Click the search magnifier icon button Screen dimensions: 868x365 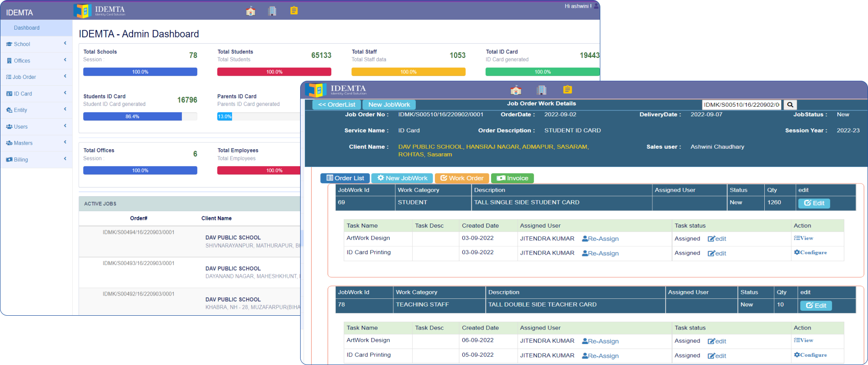(x=790, y=105)
